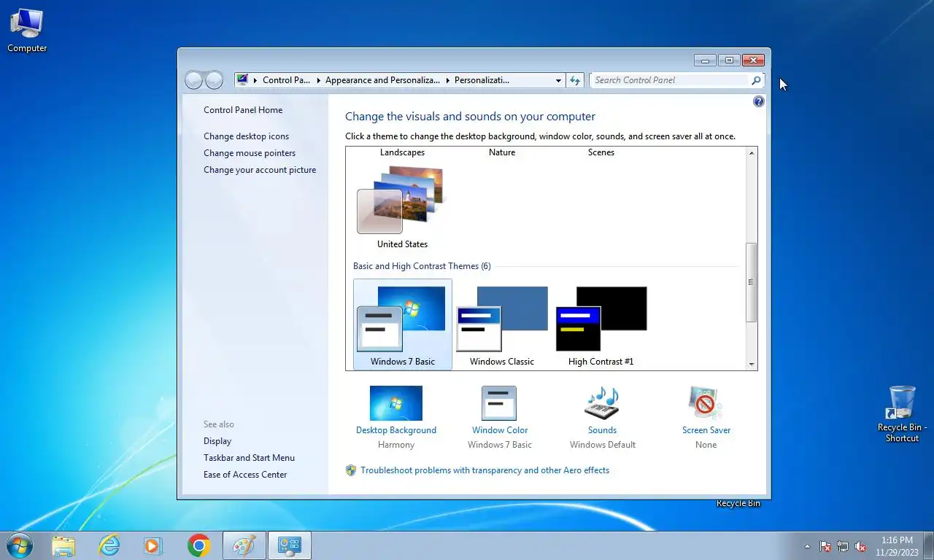This screenshot has height=560, width=934.
Task: Open Windows Explorer from the taskbar
Action: [63, 545]
